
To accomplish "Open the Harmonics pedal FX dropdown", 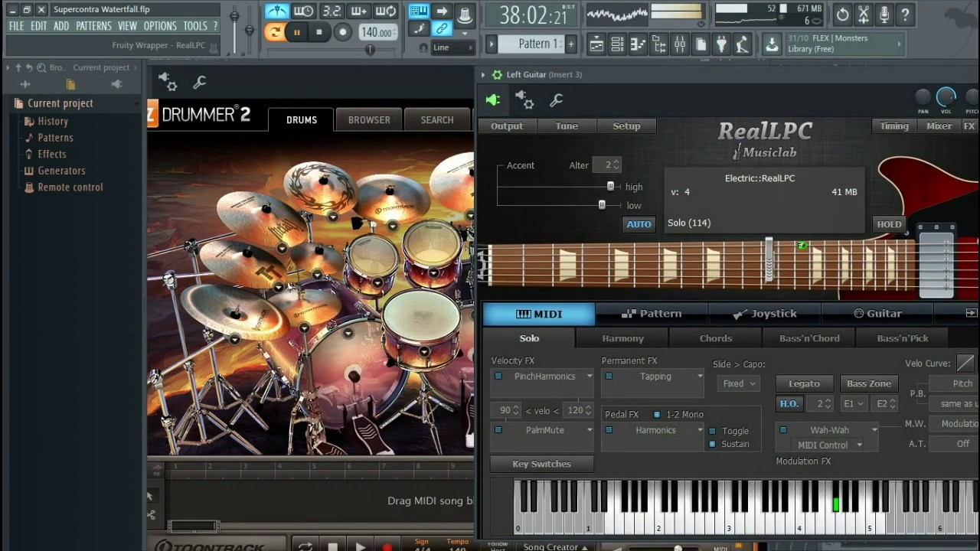I will pos(700,430).
